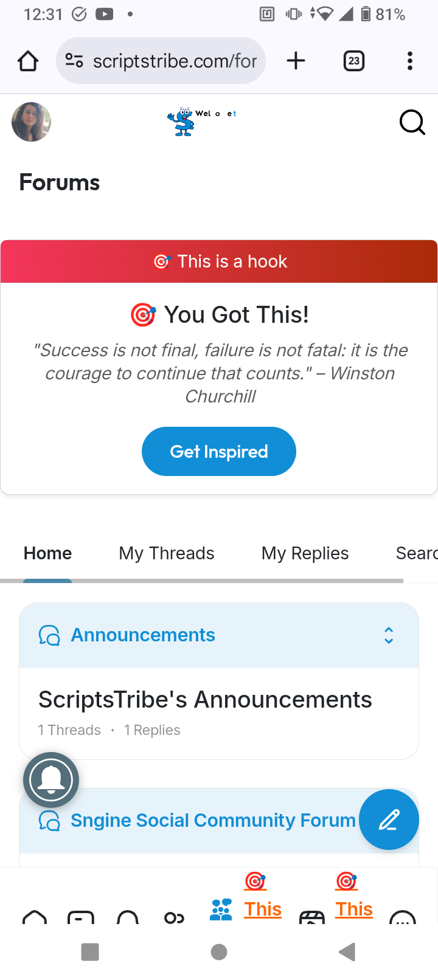Open Sngine Social Community Forum category
Screen dimensions: 438x980
tap(213, 821)
